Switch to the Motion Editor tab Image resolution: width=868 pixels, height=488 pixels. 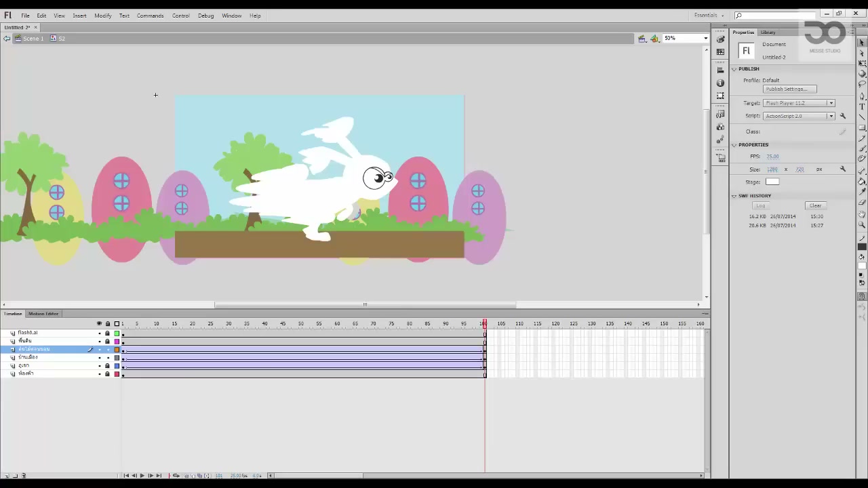pyautogui.click(x=43, y=314)
